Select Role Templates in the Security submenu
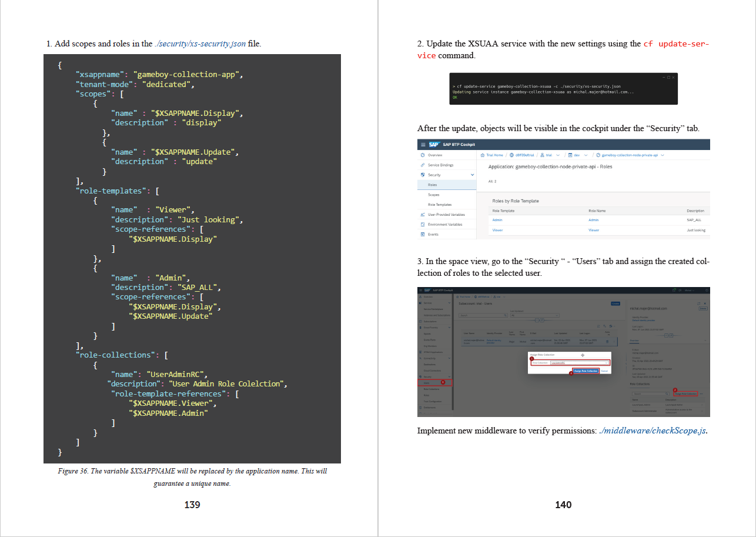 coord(439,205)
